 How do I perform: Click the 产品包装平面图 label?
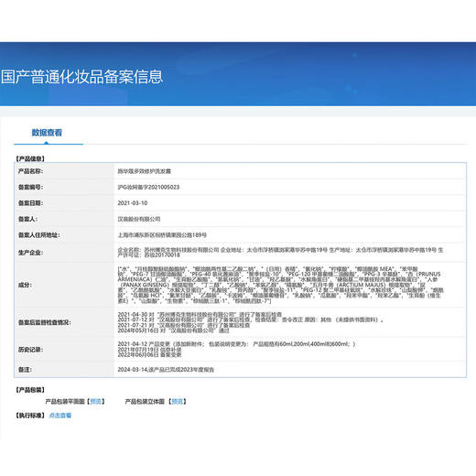tap(65, 401)
